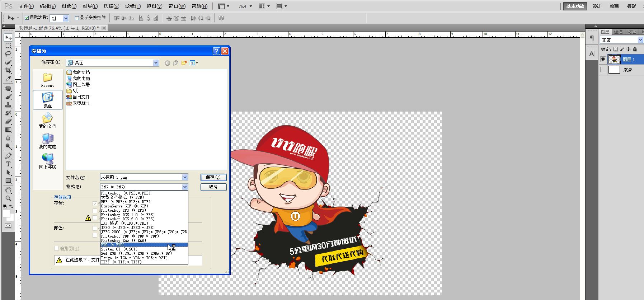Choose Photoshop PDF format option
The image size is (644, 300).
click(x=144, y=236)
